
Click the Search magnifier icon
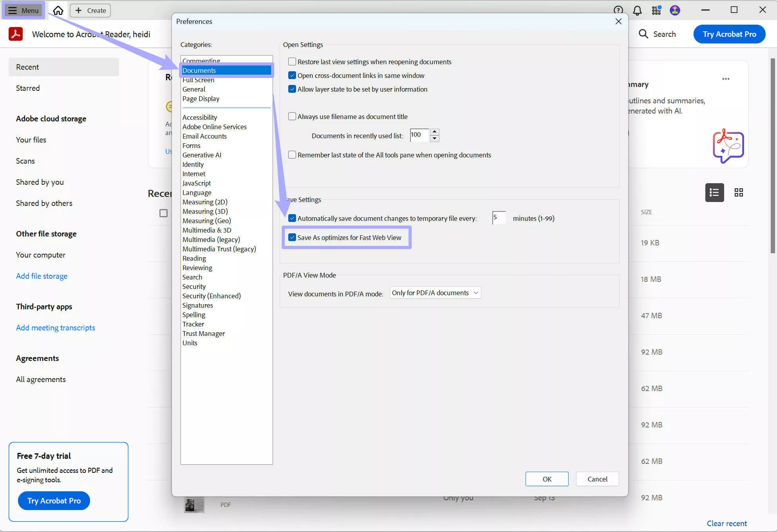(x=643, y=34)
